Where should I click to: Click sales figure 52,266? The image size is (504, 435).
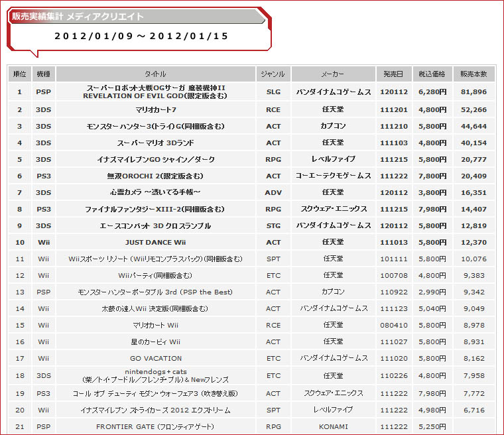point(473,110)
